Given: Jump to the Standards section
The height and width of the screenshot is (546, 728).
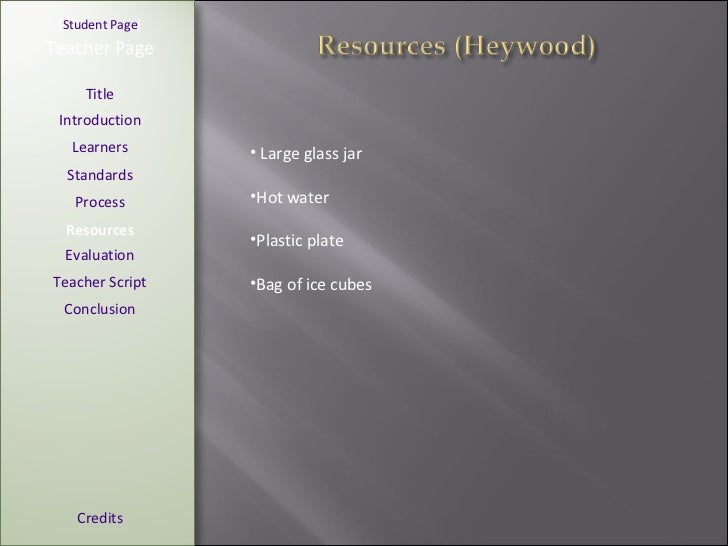Looking at the screenshot, I should click(100, 175).
